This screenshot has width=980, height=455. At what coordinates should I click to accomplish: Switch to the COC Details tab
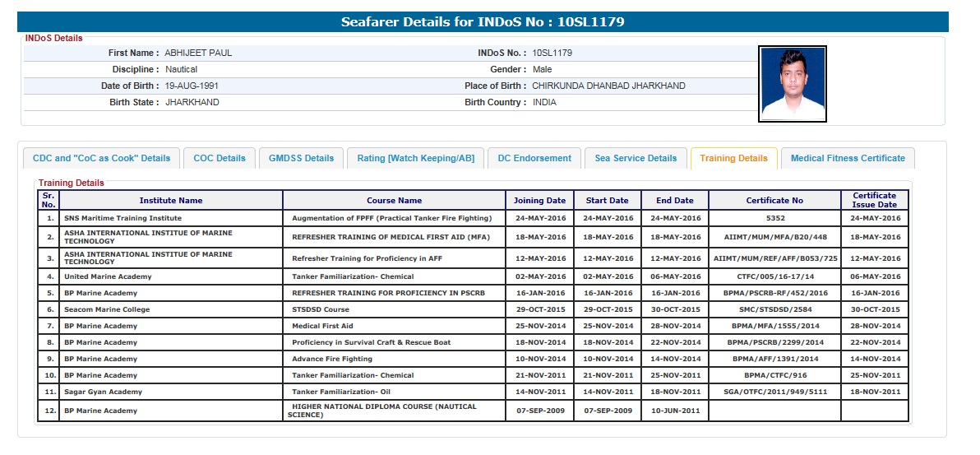(220, 158)
